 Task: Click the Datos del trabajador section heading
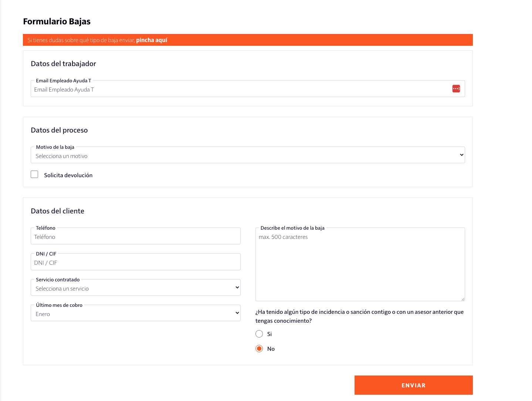point(63,64)
